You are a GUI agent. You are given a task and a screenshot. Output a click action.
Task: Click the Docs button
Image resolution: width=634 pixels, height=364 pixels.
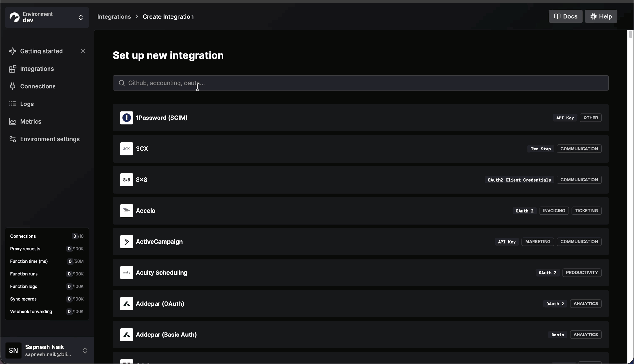[566, 16]
